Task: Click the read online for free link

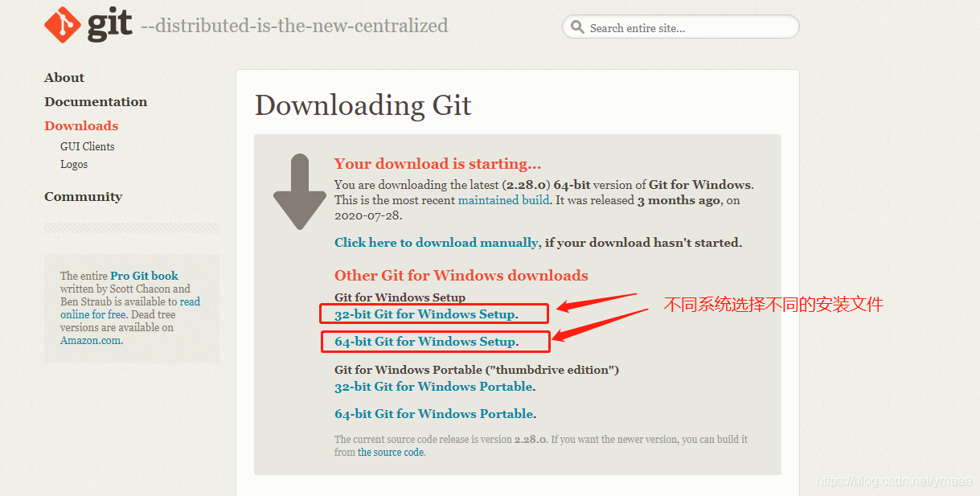Action: [130, 308]
